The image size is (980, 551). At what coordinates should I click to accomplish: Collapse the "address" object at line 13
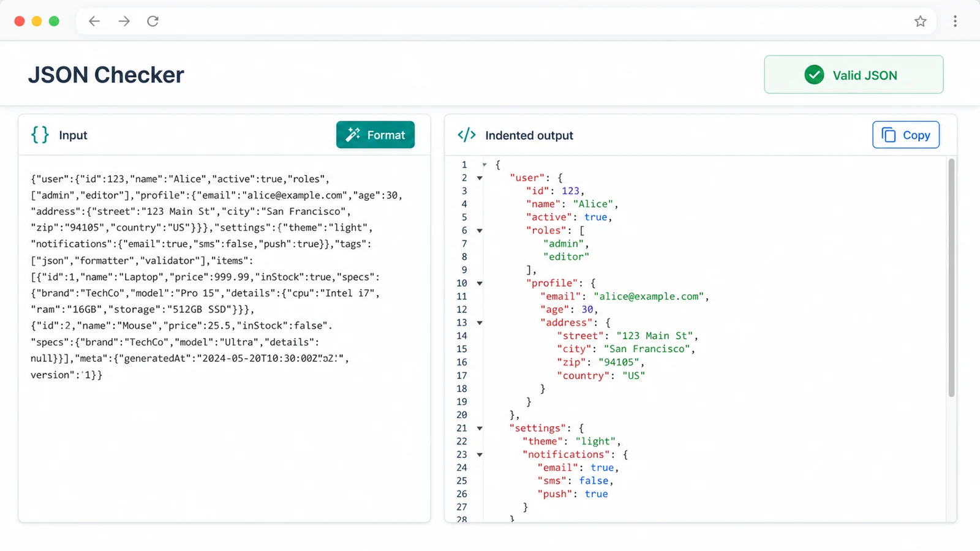(480, 323)
